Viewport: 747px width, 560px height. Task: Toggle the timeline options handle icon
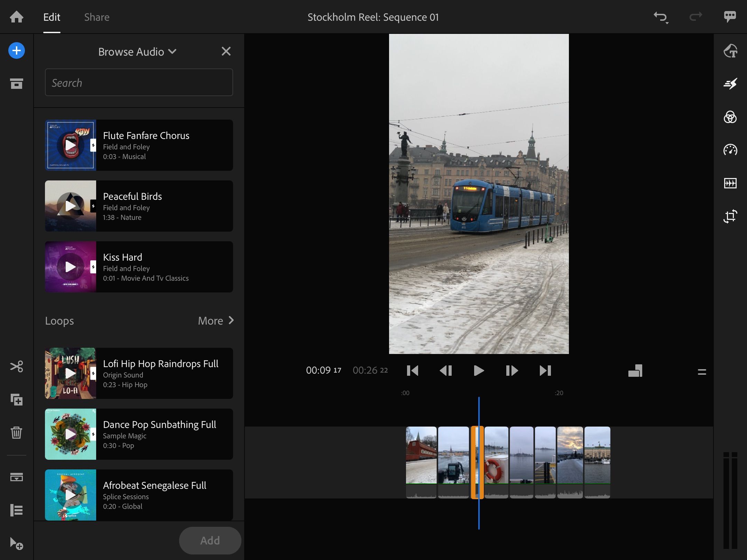(x=702, y=372)
